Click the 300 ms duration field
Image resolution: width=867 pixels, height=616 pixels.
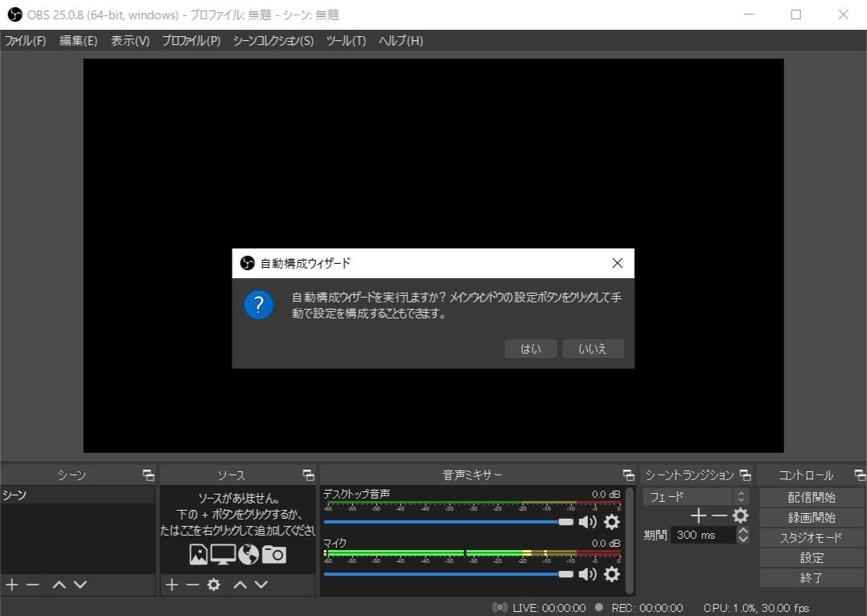[x=703, y=535]
